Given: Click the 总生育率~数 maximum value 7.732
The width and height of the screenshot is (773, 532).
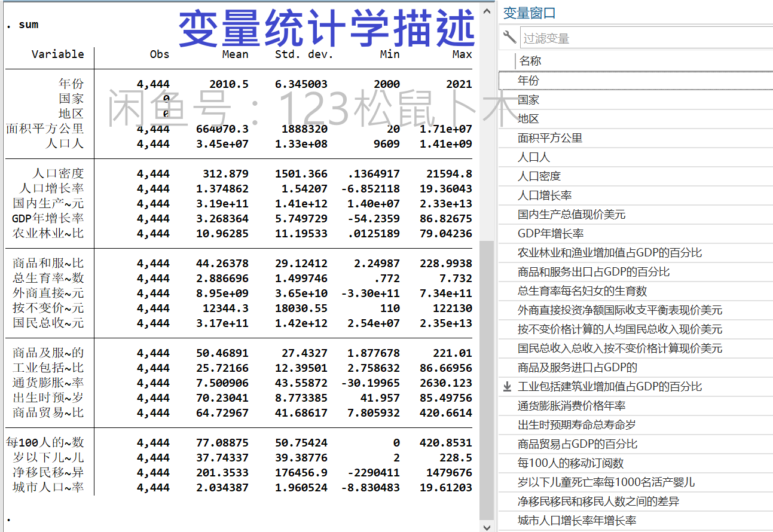Looking at the screenshot, I should (456, 279).
